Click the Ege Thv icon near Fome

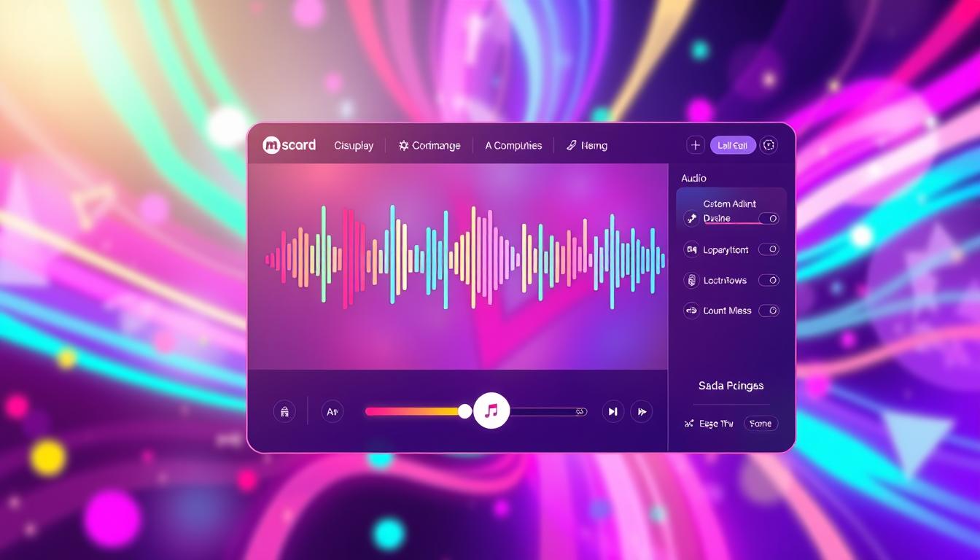[688, 423]
